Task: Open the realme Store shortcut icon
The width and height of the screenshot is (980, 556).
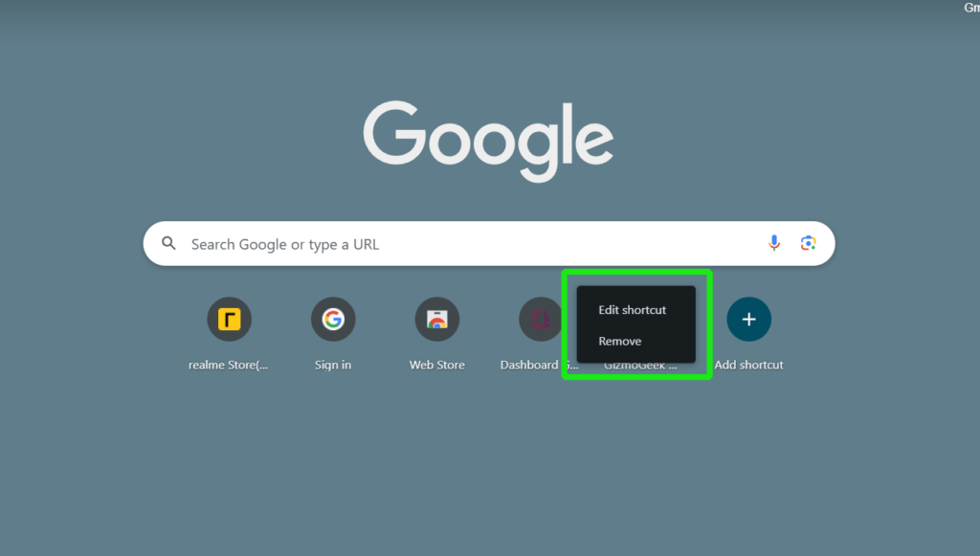Action: point(230,320)
